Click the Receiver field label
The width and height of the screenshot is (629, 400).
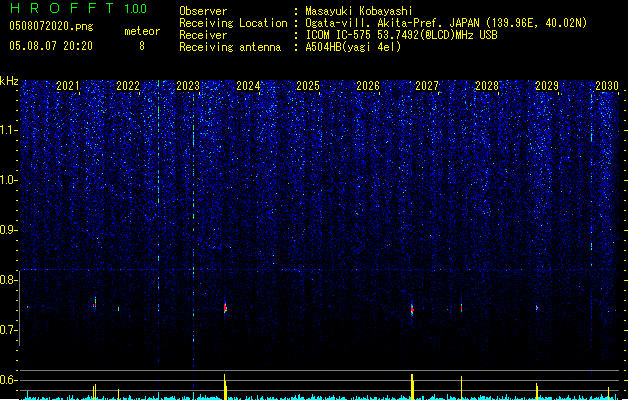coord(203,35)
